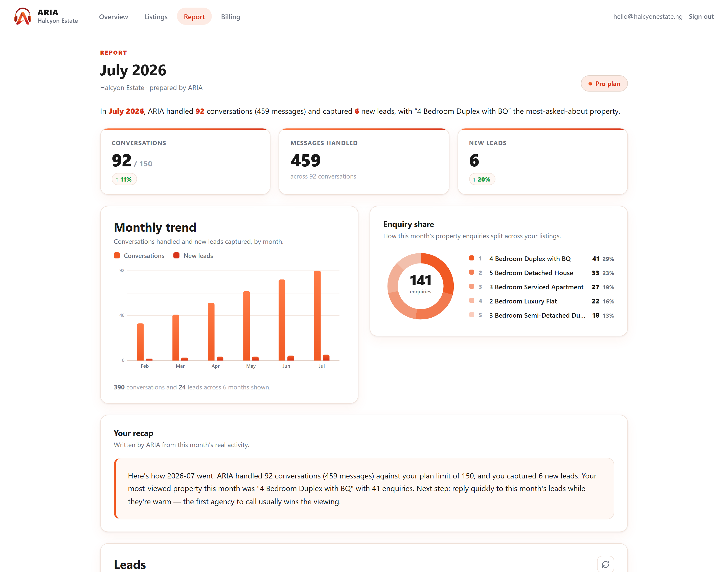Click the 29% share value

click(x=608, y=259)
